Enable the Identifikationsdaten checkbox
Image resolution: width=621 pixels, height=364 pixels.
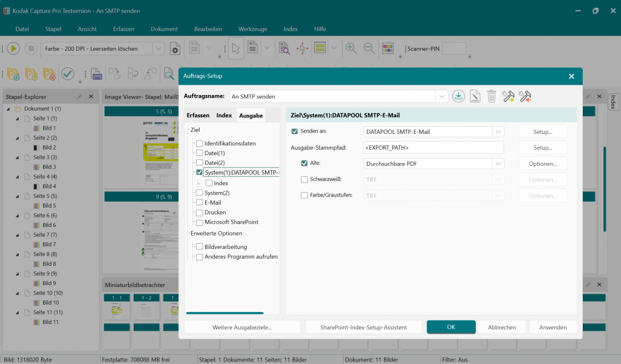click(x=200, y=144)
